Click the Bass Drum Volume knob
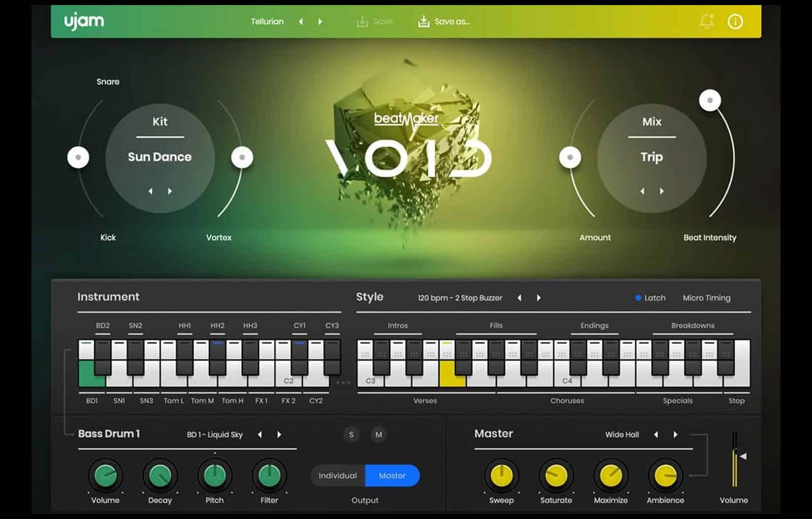812x519 pixels. (x=106, y=476)
